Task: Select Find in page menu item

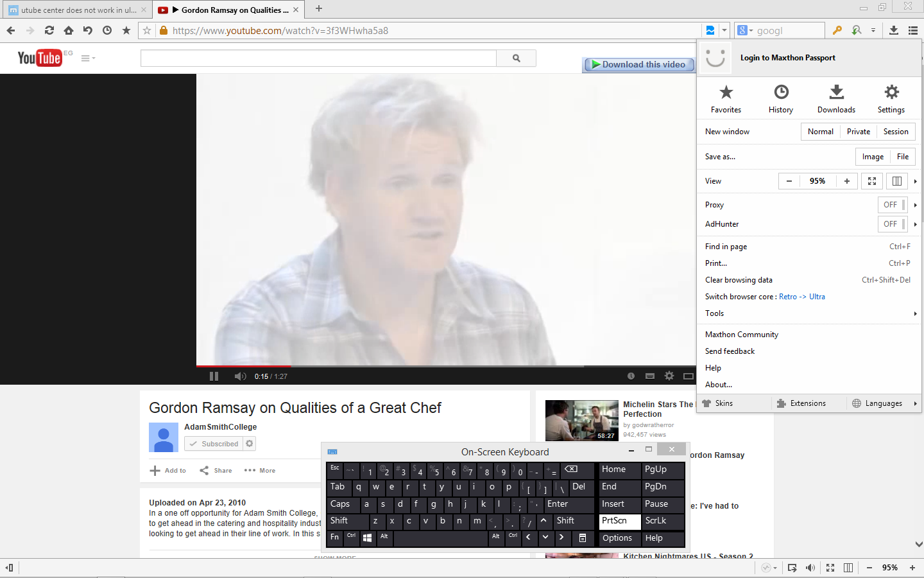Action: click(809, 247)
